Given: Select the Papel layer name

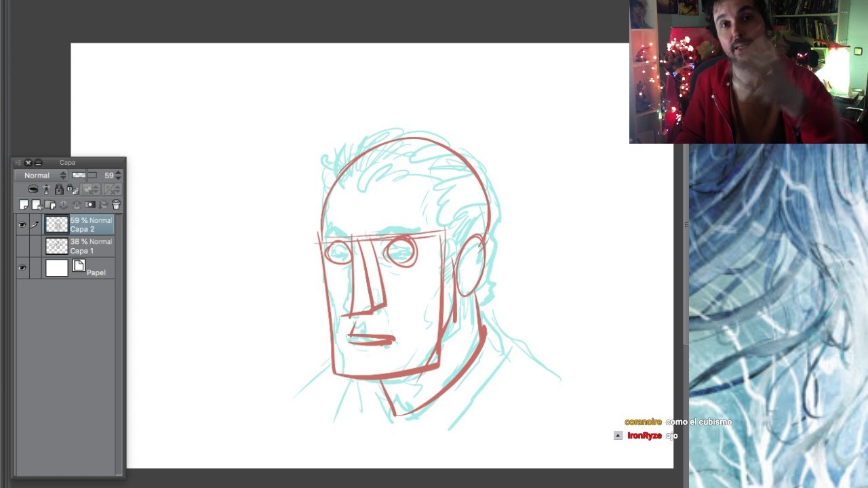Looking at the screenshot, I should (x=96, y=272).
